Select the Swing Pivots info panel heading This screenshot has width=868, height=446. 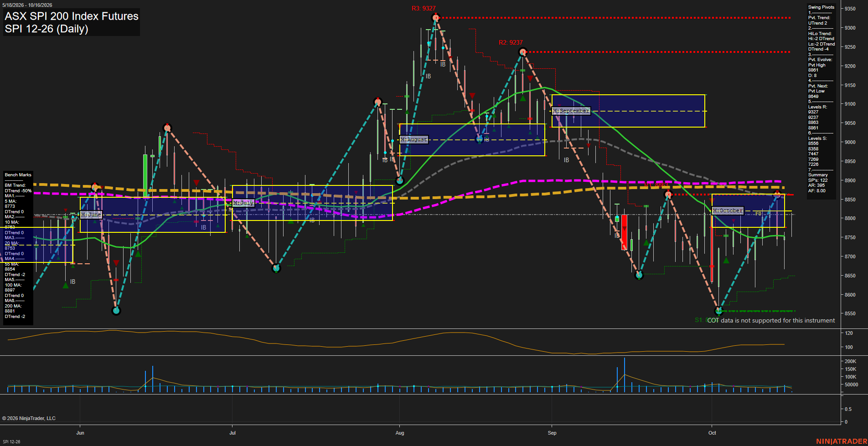pos(821,7)
